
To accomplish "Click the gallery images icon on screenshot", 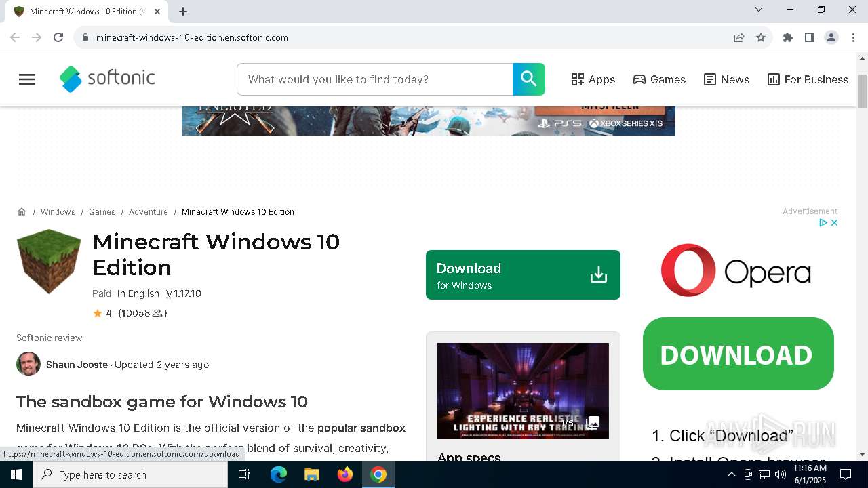I will (593, 423).
